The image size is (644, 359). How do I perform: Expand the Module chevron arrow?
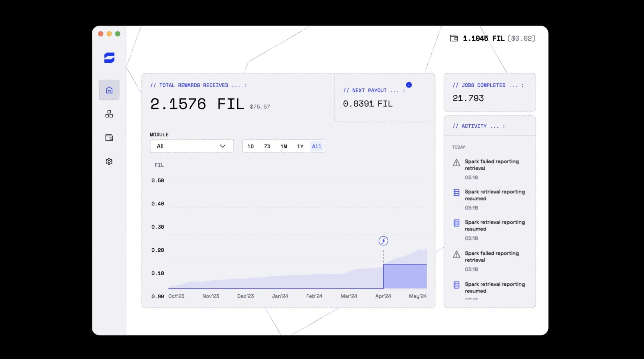[x=222, y=146]
